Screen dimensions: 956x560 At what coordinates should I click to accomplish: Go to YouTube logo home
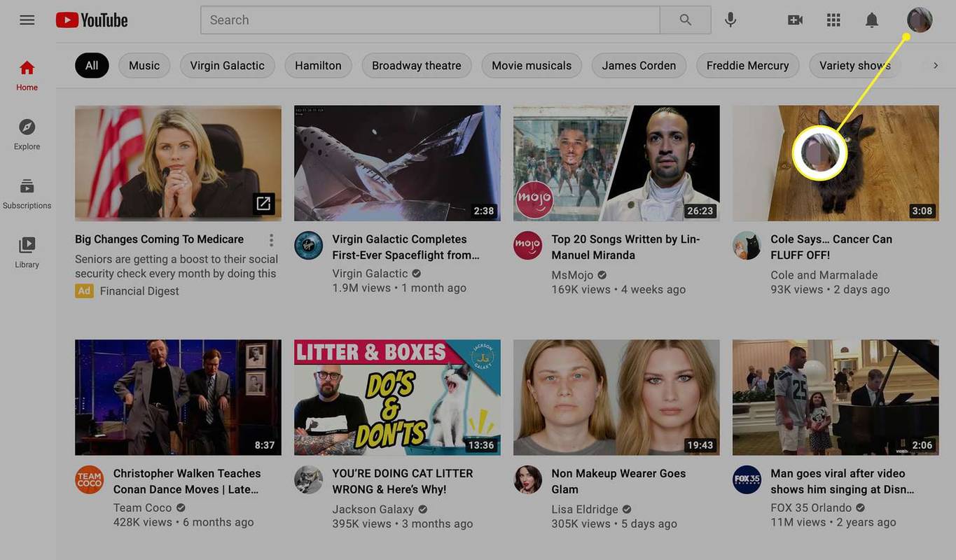[x=92, y=20]
